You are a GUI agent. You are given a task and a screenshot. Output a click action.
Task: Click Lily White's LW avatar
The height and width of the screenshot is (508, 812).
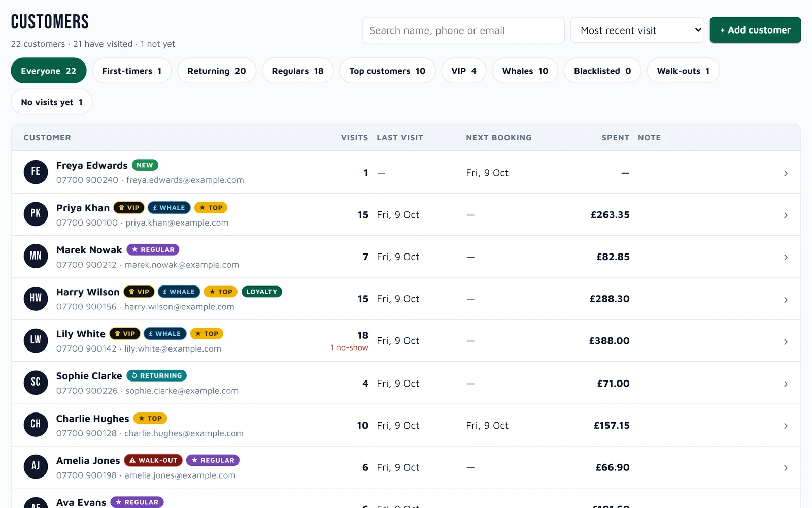(36, 340)
